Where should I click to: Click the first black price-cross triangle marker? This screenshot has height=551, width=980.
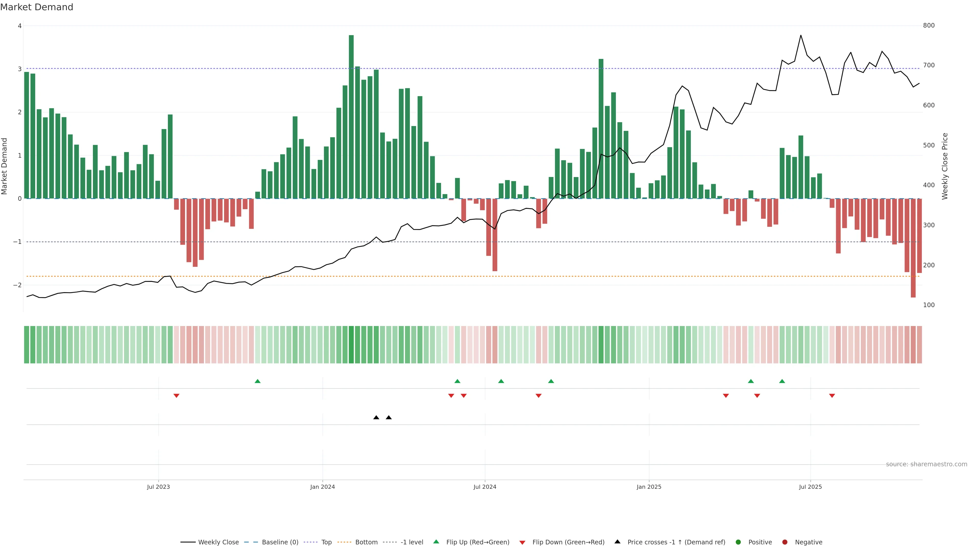[376, 418]
